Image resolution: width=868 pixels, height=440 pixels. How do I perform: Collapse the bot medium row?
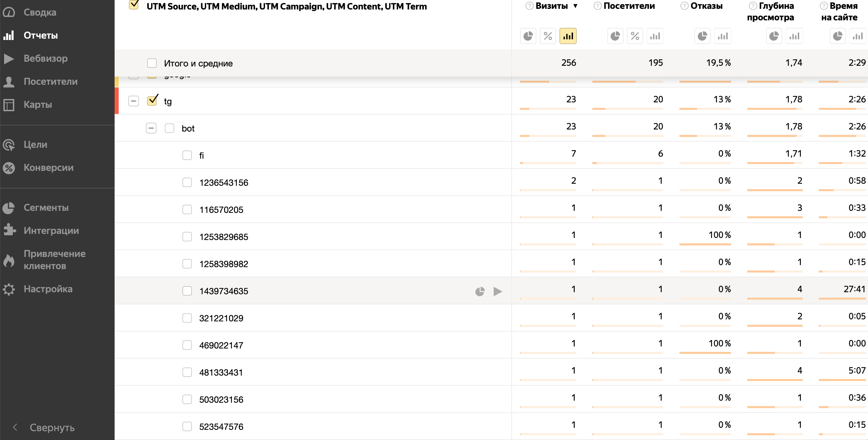151,128
